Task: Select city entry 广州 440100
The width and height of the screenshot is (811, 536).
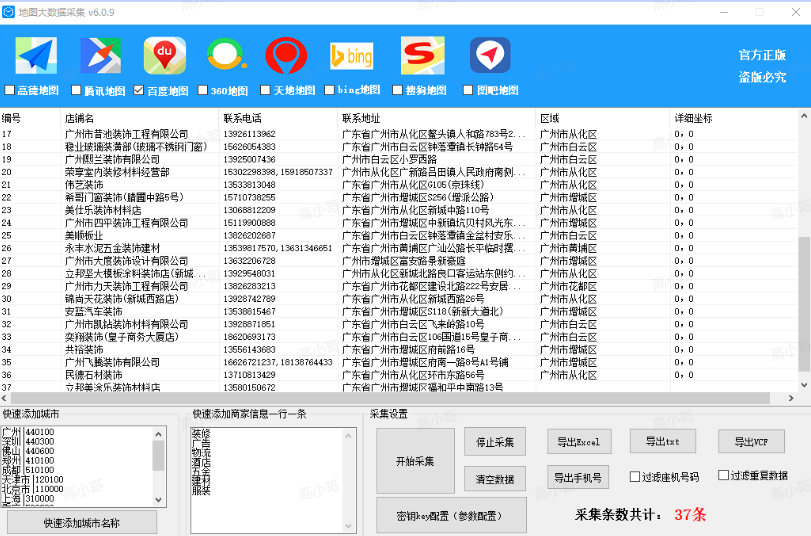Action: pos(28,432)
